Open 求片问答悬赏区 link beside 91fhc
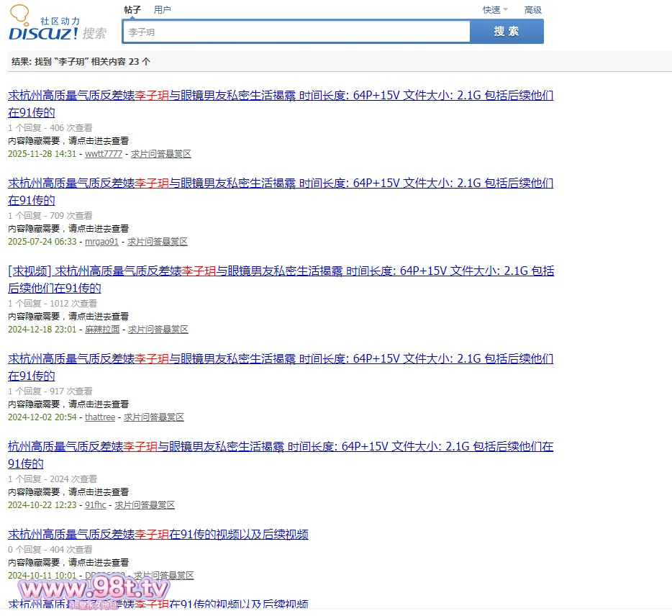This screenshot has height=616, width=672. tap(145, 505)
